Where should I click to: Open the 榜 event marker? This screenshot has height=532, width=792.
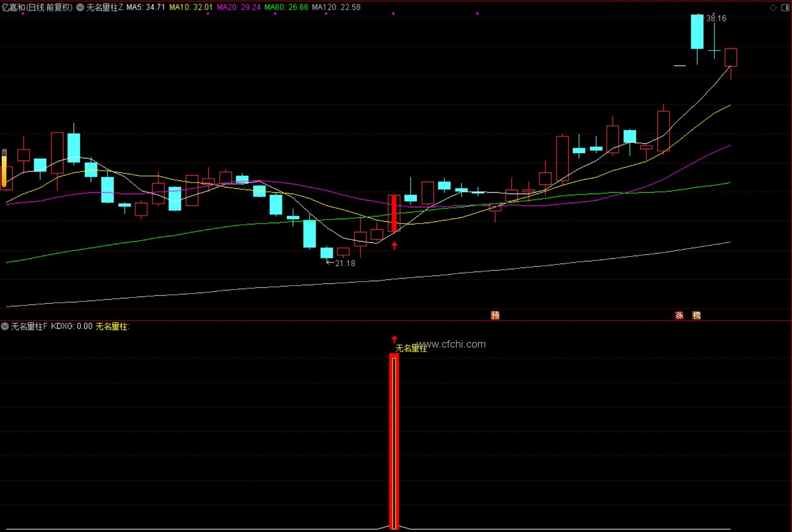pyautogui.click(x=696, y=315)
